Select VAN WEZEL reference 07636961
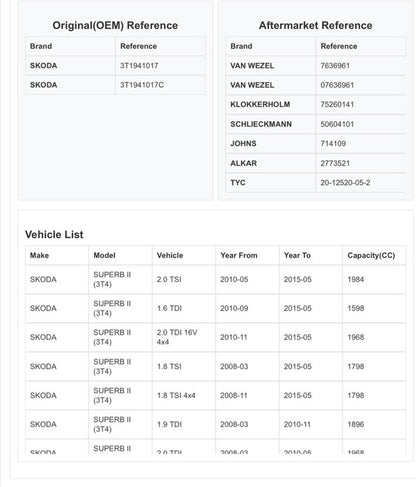 pos(337,85)
